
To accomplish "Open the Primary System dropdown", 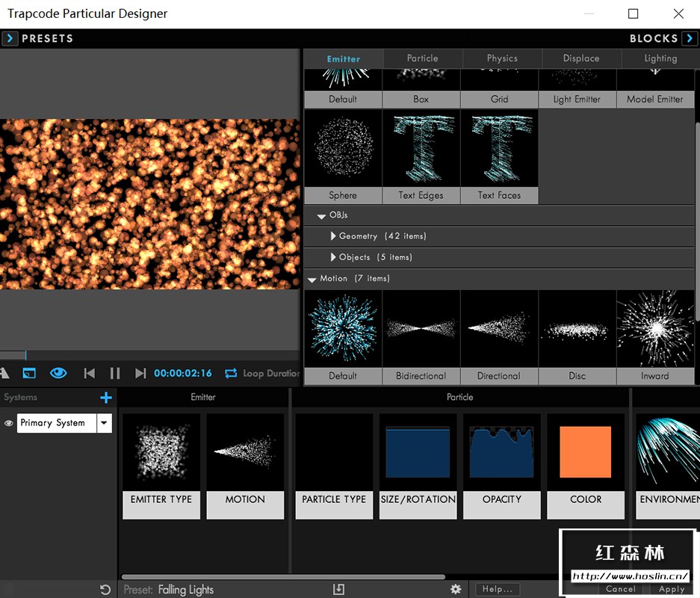I will pyautogui.click(x=104, y=422).
